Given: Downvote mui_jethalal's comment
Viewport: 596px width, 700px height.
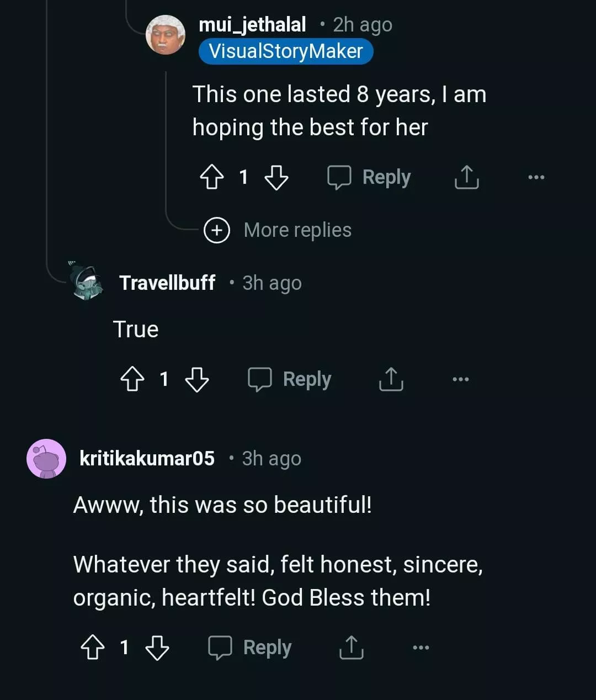Looking at the screenshot, I should [x=276, y=178].
